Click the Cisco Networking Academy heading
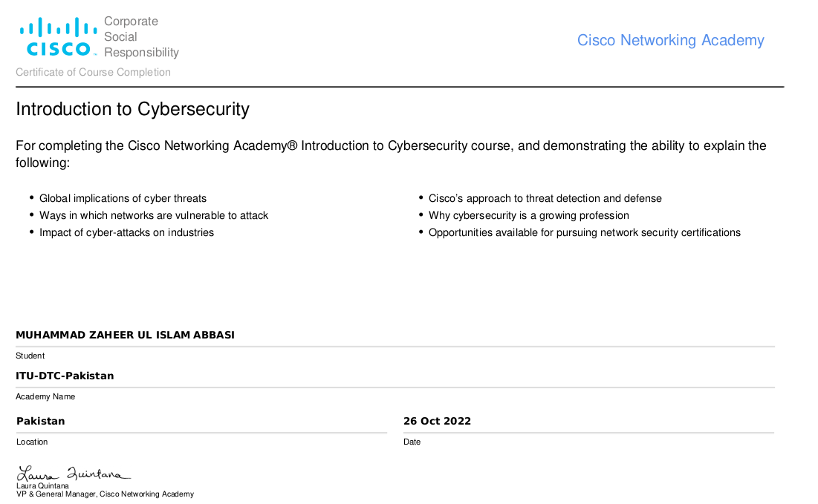This screenshot has width=818, height=504. click(x=670, y=40)
